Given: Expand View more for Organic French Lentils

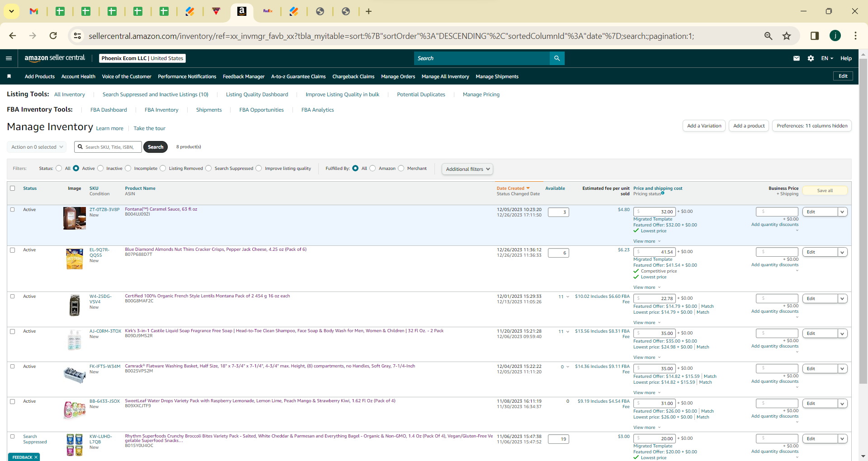Looking at the screenshot, I should point(647,323).
